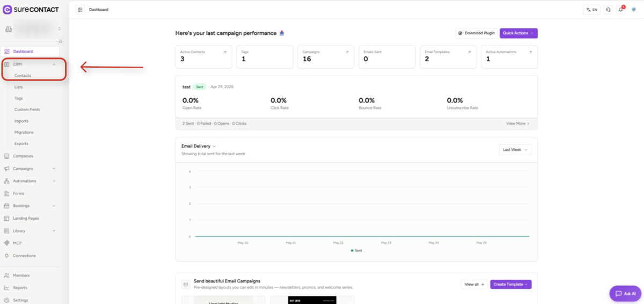This screenshot has height=304, width=644.
Task: Open Tags in the CRM submenu
Action: point(19,98)
